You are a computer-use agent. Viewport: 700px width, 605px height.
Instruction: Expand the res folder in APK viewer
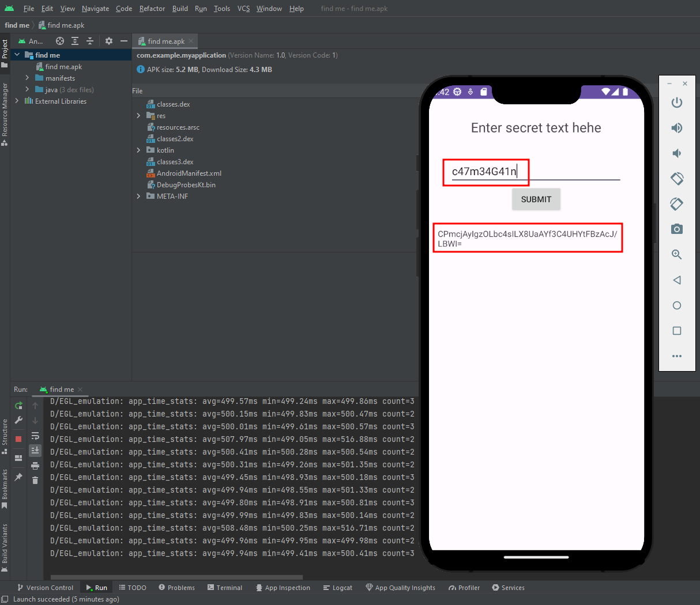coord(138,116)
